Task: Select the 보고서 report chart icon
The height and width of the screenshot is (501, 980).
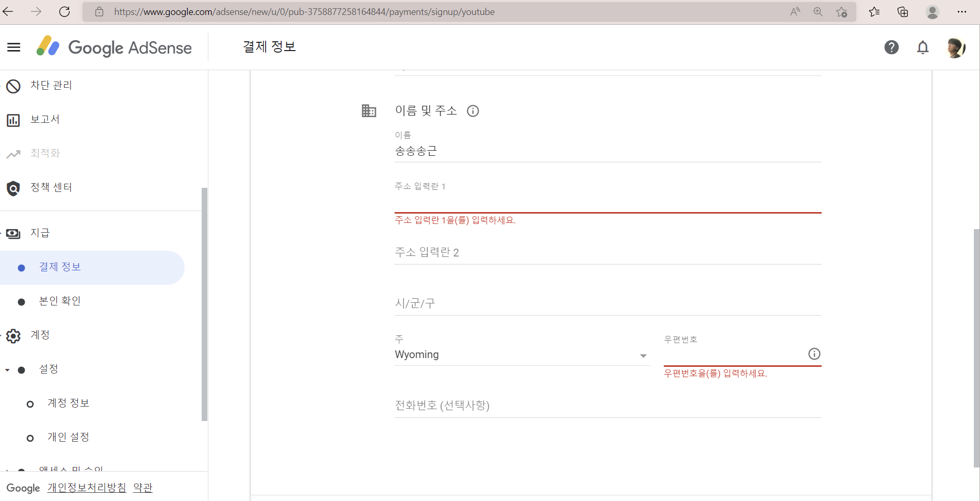Action: (13, 120)
